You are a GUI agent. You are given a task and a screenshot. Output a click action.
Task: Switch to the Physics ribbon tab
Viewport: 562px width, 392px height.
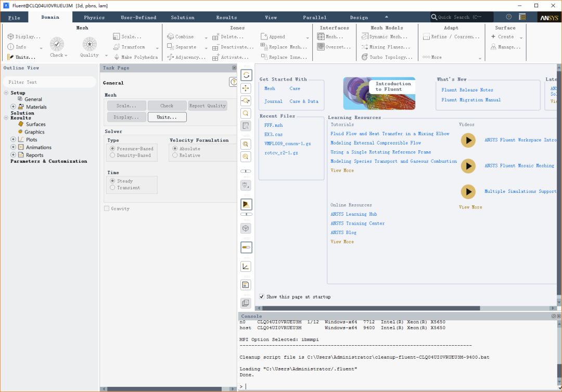click(94, 17)
